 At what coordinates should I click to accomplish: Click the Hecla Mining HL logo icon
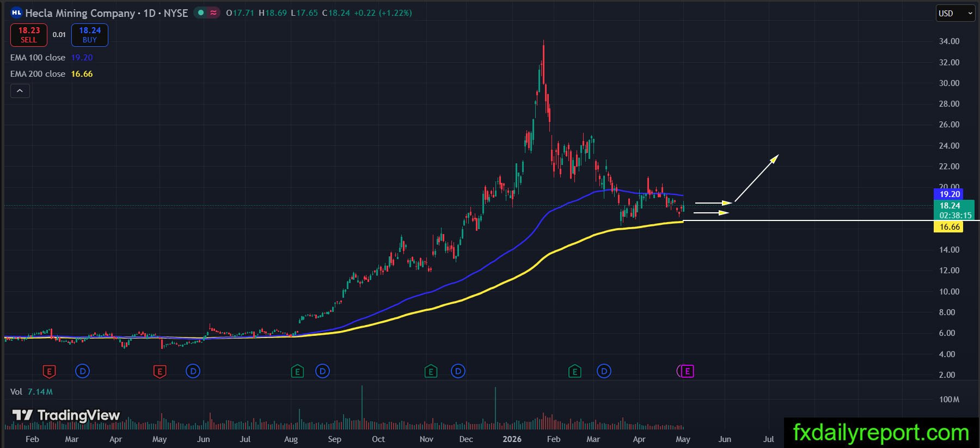[16, 13]
